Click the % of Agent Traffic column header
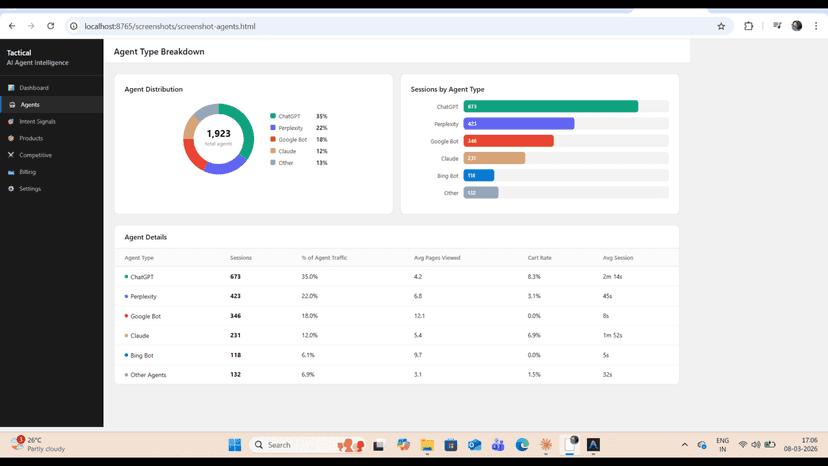The height and width of the screenshot is (466, 828). (324, 258)
